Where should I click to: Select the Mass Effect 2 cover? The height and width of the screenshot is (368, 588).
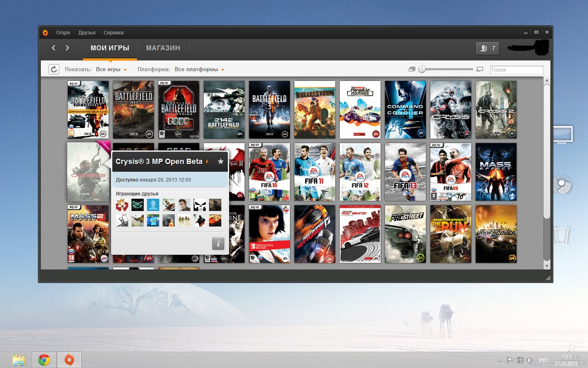[88, 234]
